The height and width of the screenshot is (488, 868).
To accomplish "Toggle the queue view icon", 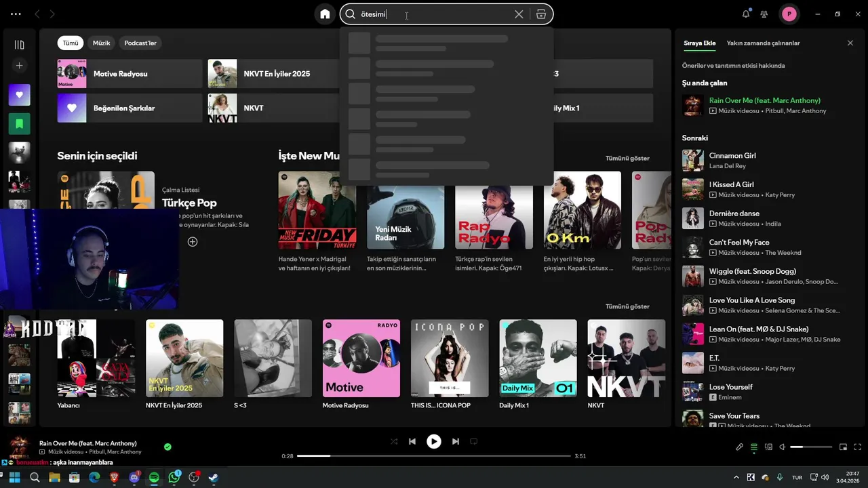I will point(754,447).
